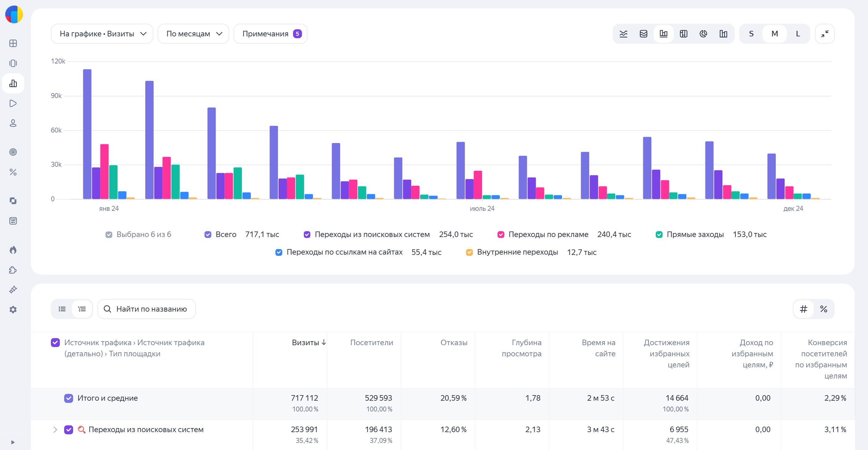Open the dashboard grid icon in sidebar
The image size is (868, 450).
(13, 43)
